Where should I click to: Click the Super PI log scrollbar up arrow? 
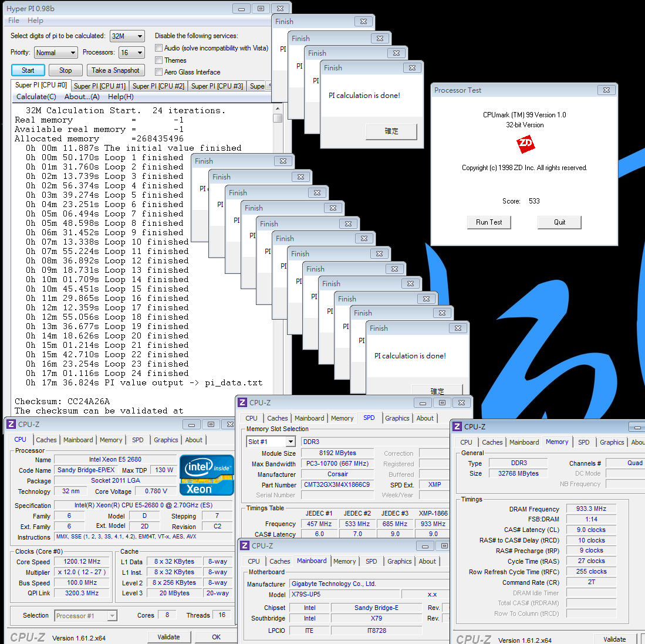[x=278, y=109]
